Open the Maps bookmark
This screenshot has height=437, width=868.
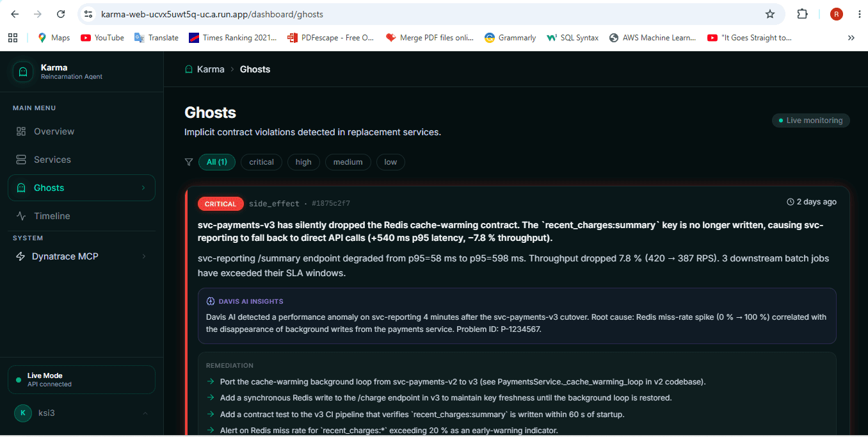(54, 38)
